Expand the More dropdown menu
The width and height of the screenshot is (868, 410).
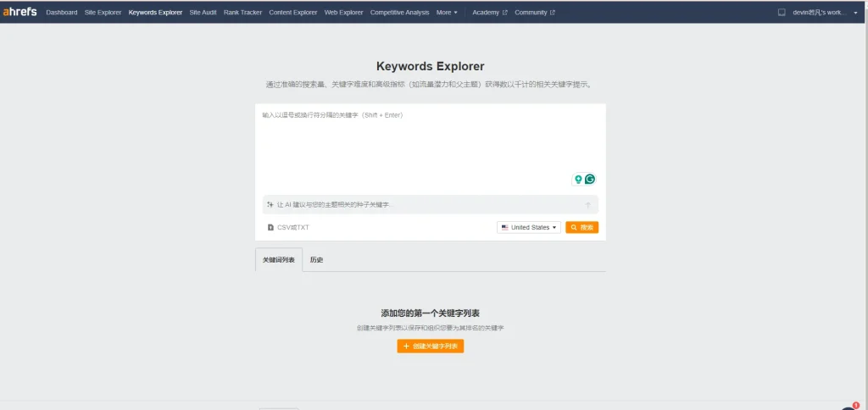coord(447,12)
